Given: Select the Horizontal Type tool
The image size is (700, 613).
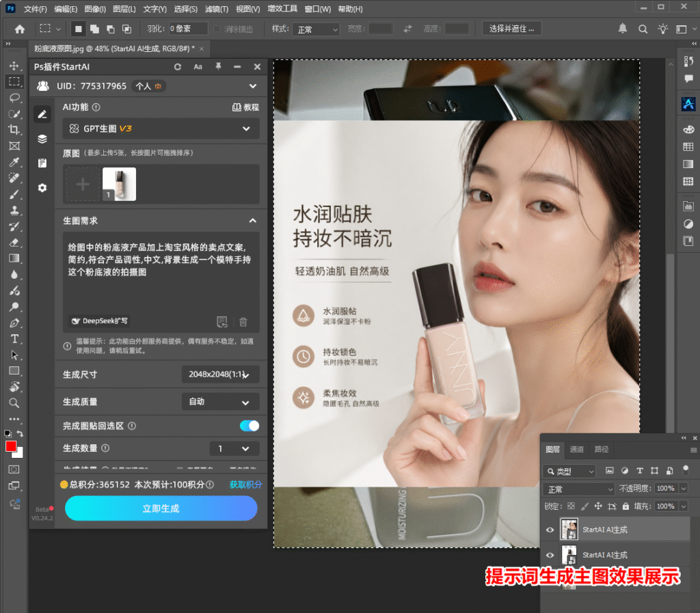Looking at the screenshot, I should point(14,339).
